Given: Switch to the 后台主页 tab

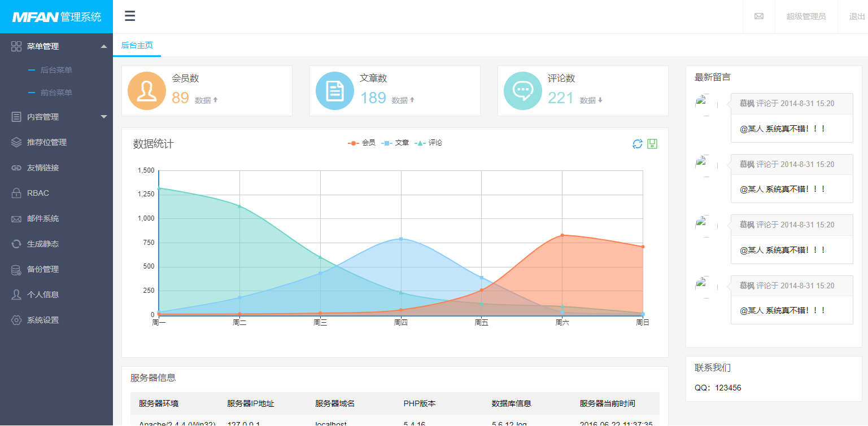Looking at the screenshot, I should point(137,44).
